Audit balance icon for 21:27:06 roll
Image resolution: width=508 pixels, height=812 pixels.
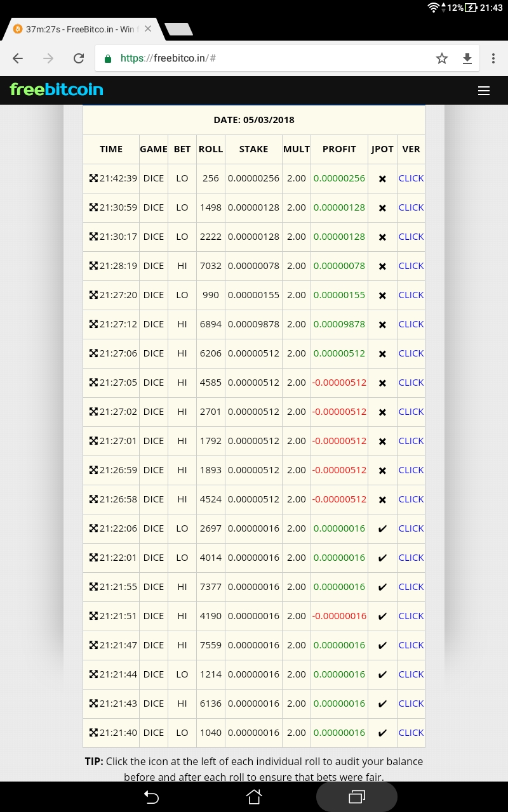click(x=93, y=353)
